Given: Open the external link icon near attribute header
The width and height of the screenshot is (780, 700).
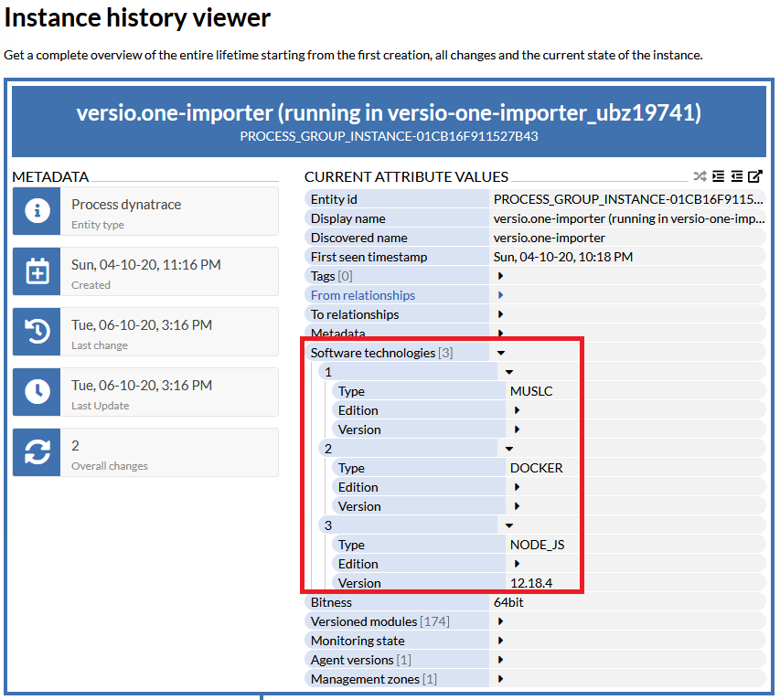Looking at the screenshot, I should tap(753, 176).
